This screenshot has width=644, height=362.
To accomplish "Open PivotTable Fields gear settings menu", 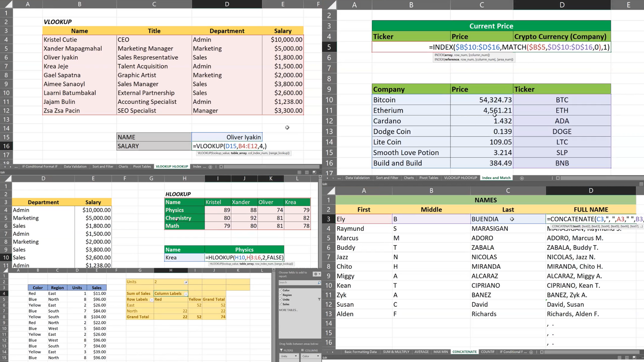I will [x=316, y=274].
